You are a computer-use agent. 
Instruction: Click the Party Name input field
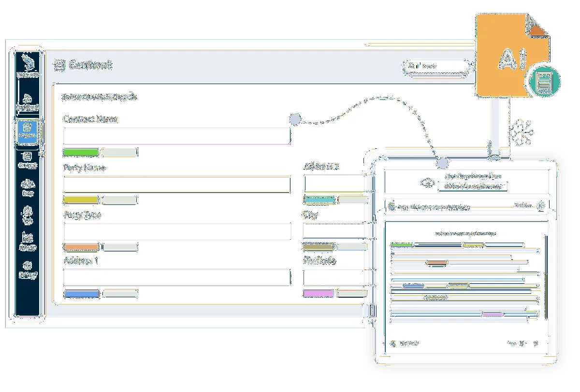[177, 185]
